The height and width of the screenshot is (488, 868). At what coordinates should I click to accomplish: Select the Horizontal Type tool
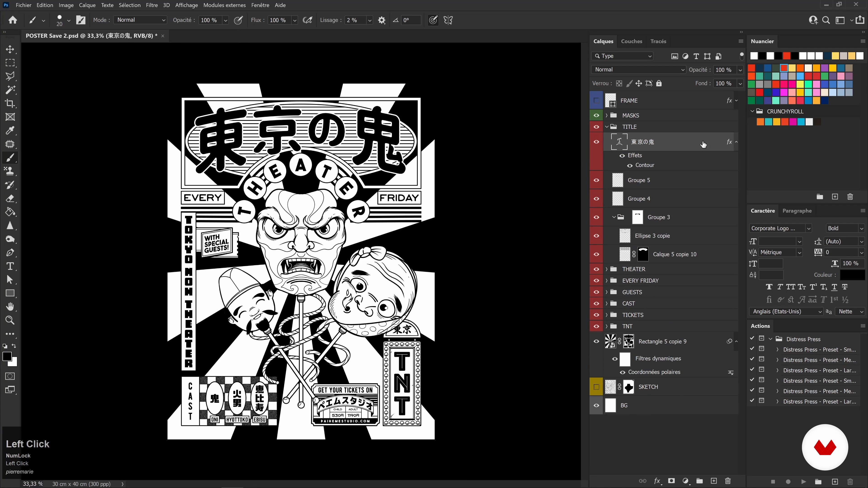[x=10, y=266]
